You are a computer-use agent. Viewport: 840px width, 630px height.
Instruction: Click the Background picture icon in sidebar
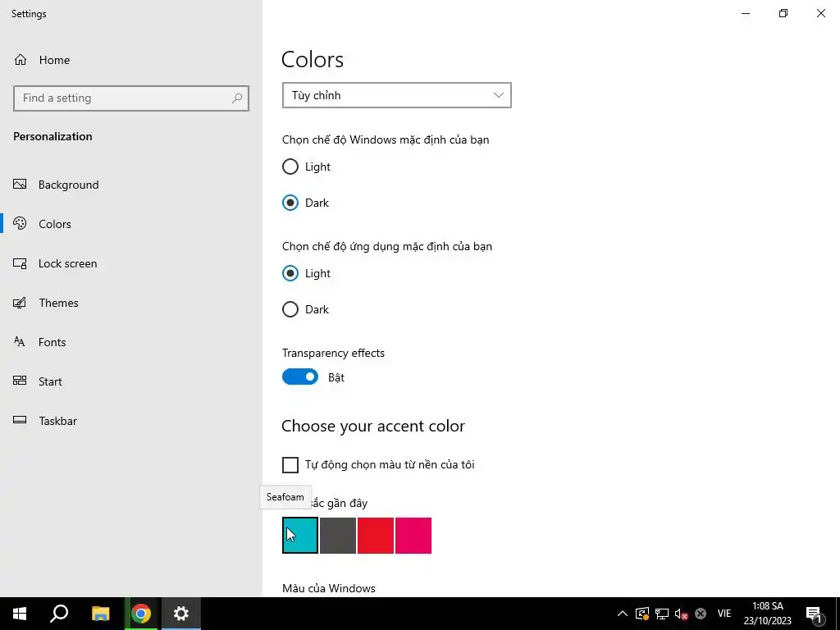20,185
